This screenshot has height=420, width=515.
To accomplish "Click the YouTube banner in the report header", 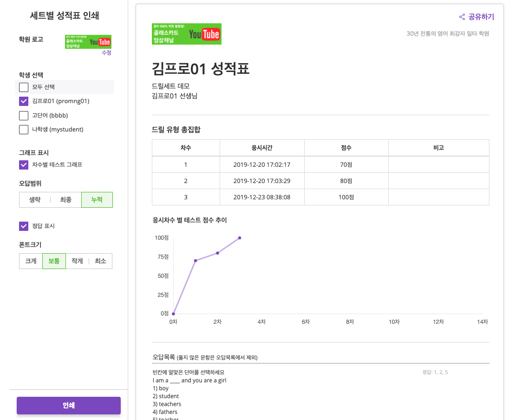I will [x=187, y=34].
